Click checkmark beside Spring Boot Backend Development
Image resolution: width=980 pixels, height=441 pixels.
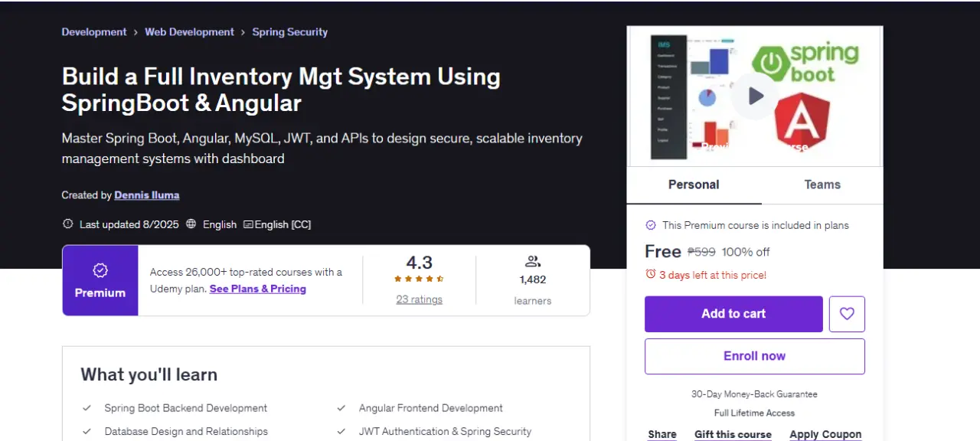87,408
